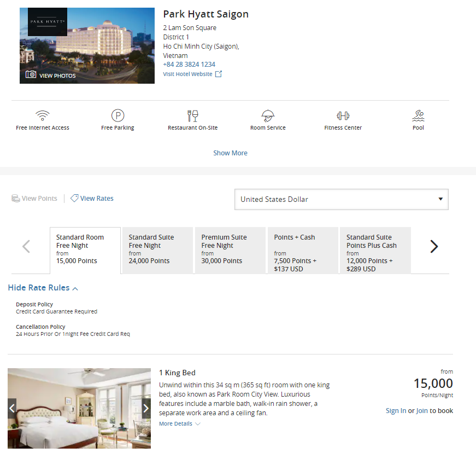Show more rate tabs with right arrow
Viewport: 476px width, 459px height.
tap(434, 246)
